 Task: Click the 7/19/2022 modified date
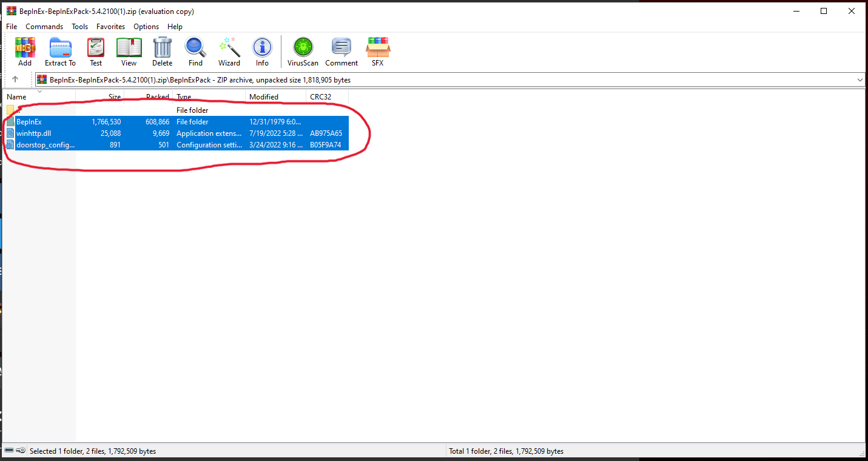[276, 133]
